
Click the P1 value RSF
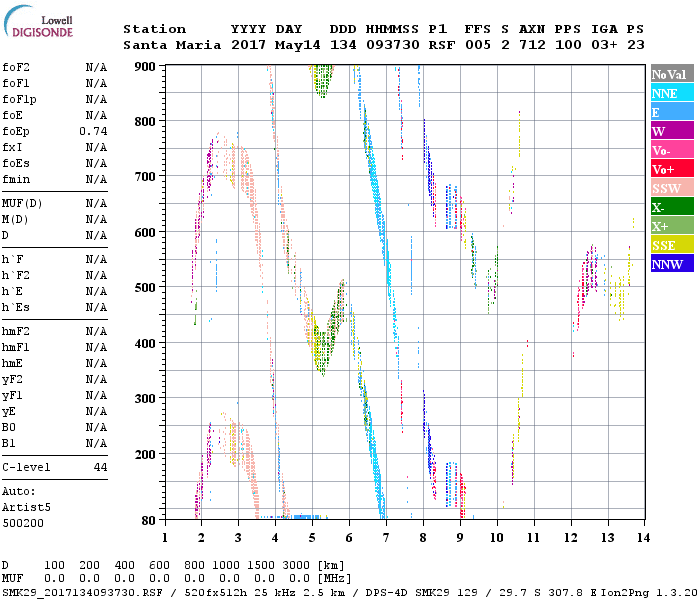[x=442, y=45]
